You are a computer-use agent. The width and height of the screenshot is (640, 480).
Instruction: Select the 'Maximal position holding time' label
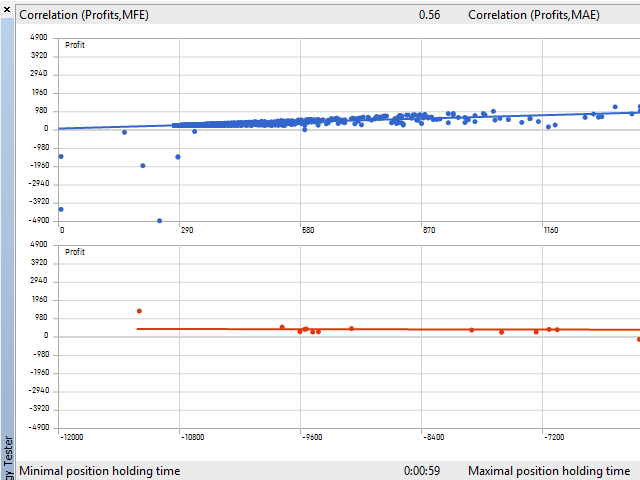point(549,471)
